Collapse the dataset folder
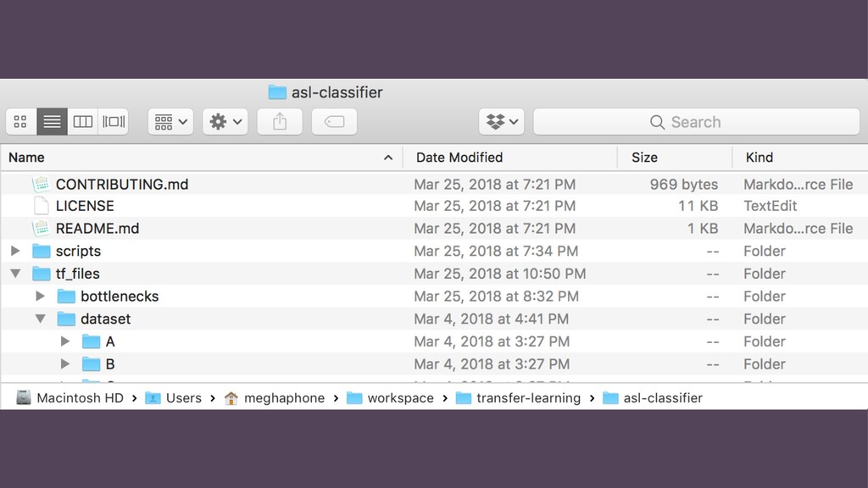The image size is (868, 488). point(40,319)
